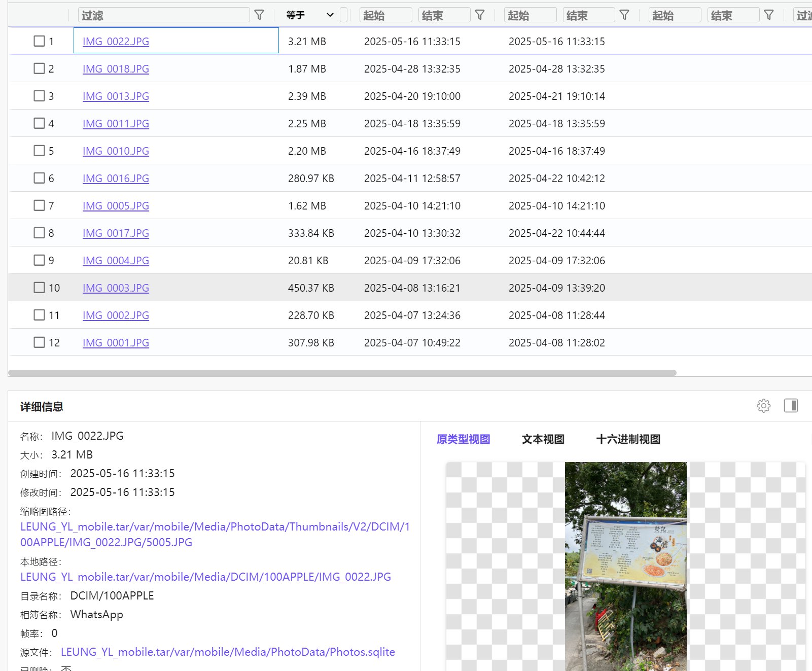Click the funnel icon after the second 结束 field
Screen dimensions: 812x671
[624, 15]
